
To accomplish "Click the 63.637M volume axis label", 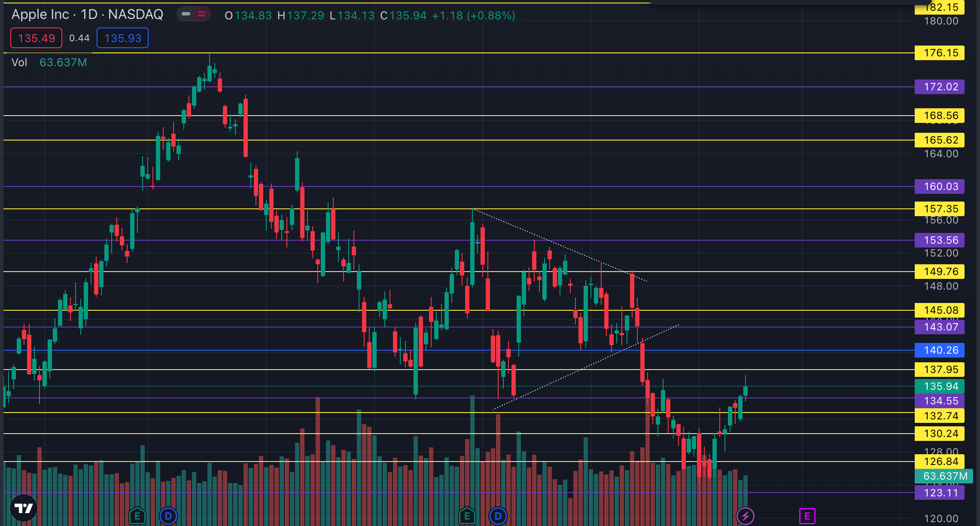I will pyautogui.click(x=944, y=476).
